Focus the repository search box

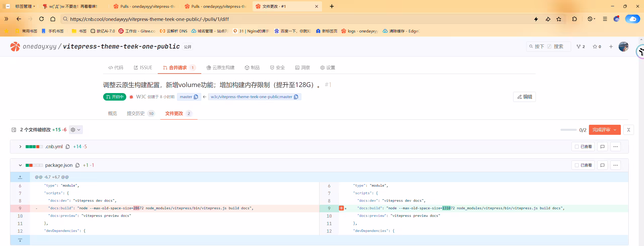[x=548, y=47]
